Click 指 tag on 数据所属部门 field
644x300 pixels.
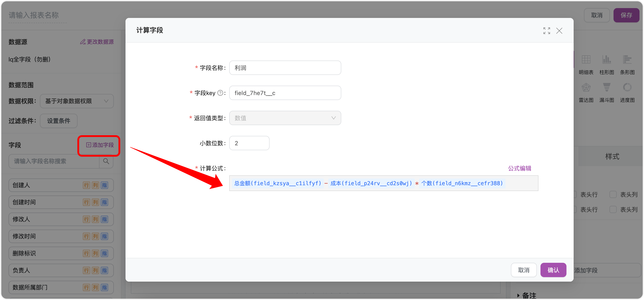(x=104, y=287)
